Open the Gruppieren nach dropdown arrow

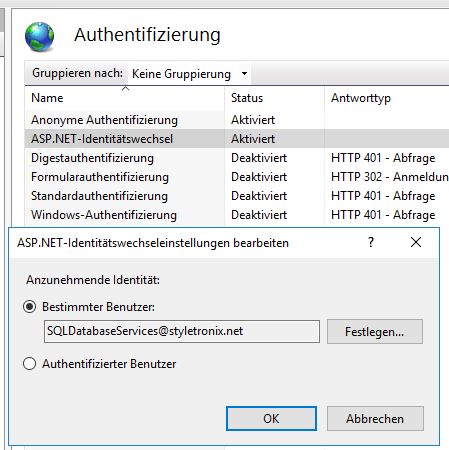(244, 74)
